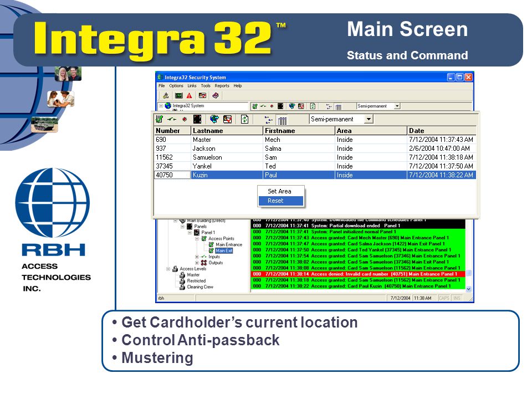Click the 11:38 AM status bar time
This screenshot has width=532, height=399.
(423, 298)
